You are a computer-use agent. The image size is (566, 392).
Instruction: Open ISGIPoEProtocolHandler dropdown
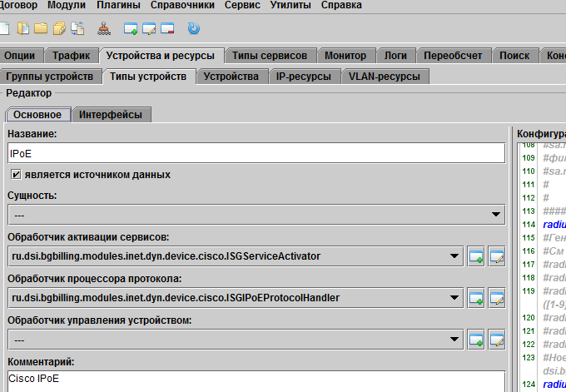click(236, 298)
